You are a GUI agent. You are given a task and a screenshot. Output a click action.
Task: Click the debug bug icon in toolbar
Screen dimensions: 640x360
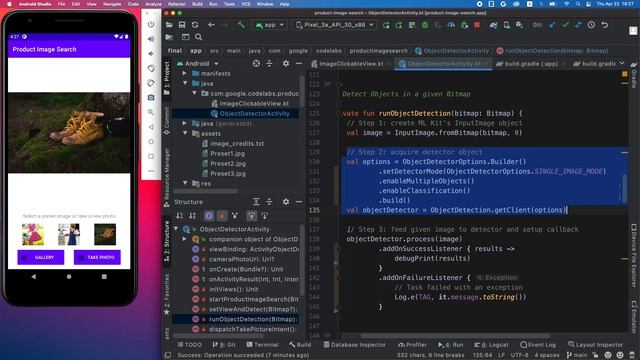pyautogui.click(x=425, y=25)
